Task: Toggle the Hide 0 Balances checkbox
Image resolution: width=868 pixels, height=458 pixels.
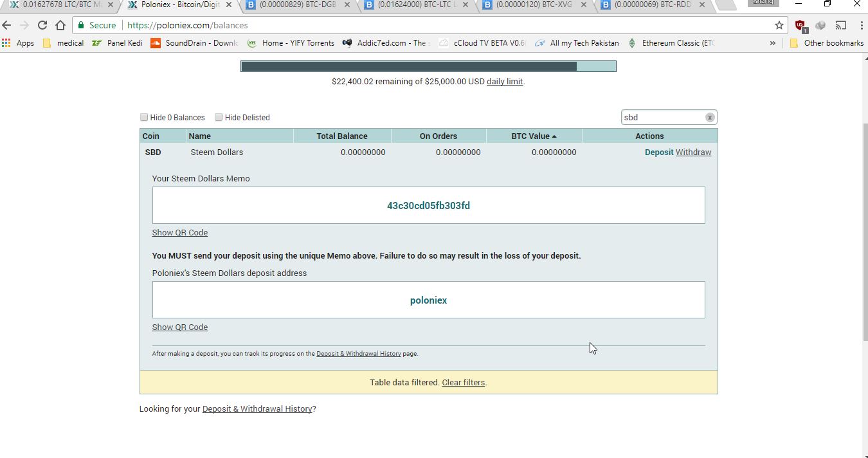Action: tap(144, 117)
